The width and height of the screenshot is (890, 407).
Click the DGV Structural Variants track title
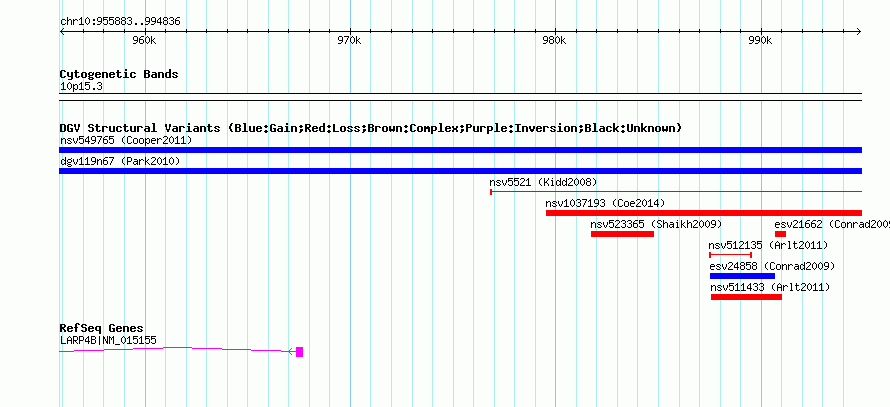[371, 128]
